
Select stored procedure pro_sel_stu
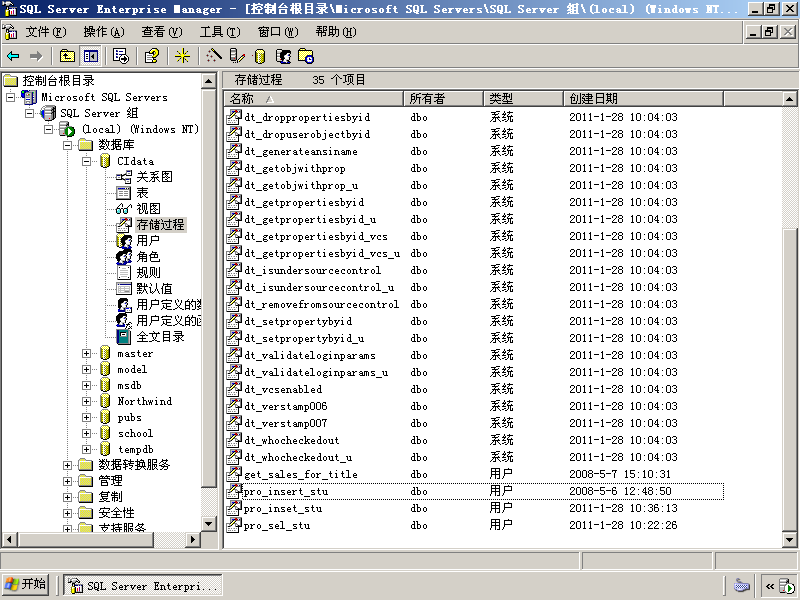pyautogui.click(x=277, y=526)
